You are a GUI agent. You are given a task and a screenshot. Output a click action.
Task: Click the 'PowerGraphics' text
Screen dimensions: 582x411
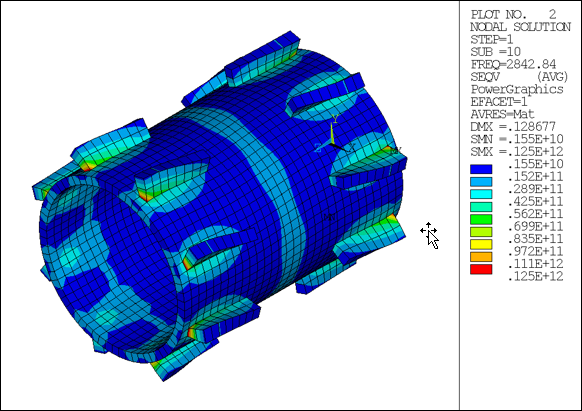517,89
